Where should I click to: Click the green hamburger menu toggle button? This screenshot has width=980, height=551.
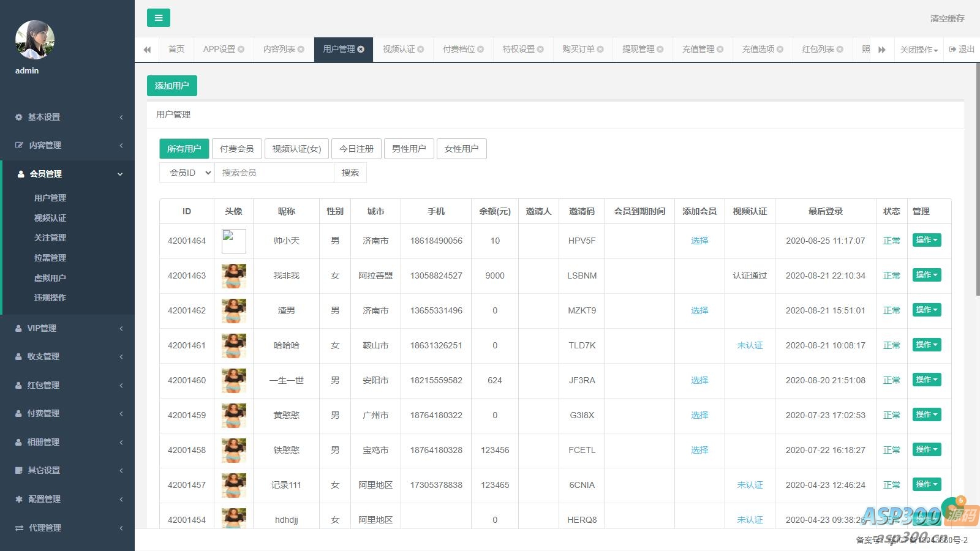pyautogui.click(x=158, y=18)
